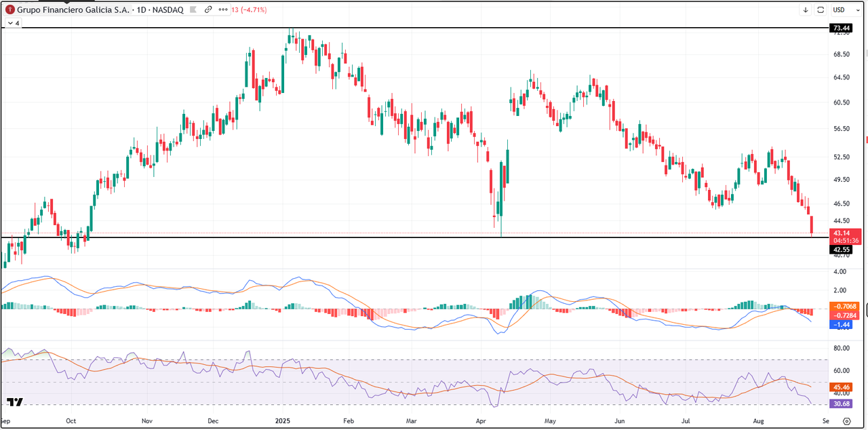The image size is (868, 430).
Task: Click the down-arrow icon near USD
Action: click(806, 9)
